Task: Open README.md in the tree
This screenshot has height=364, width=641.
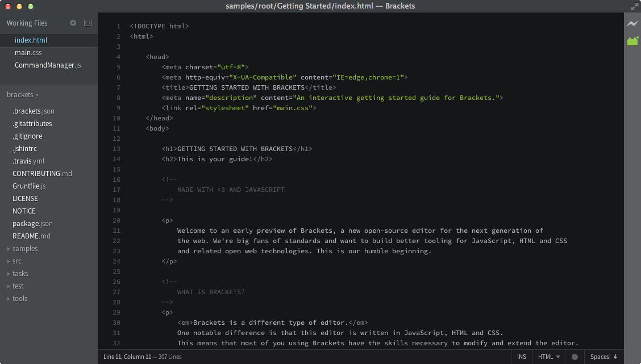Action: [31, 236]
